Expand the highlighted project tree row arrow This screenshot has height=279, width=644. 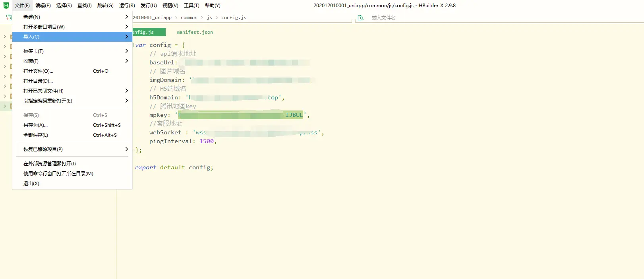tap(5, 106)
